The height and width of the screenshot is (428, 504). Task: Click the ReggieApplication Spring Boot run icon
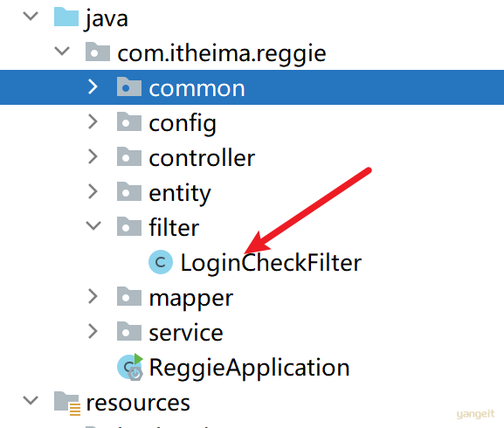[130, 367]
